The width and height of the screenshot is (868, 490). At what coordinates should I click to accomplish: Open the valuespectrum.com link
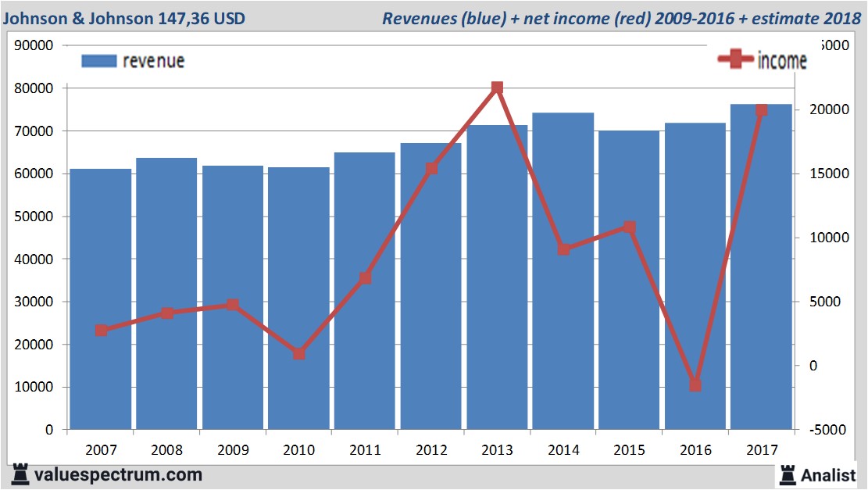point(118,475)
